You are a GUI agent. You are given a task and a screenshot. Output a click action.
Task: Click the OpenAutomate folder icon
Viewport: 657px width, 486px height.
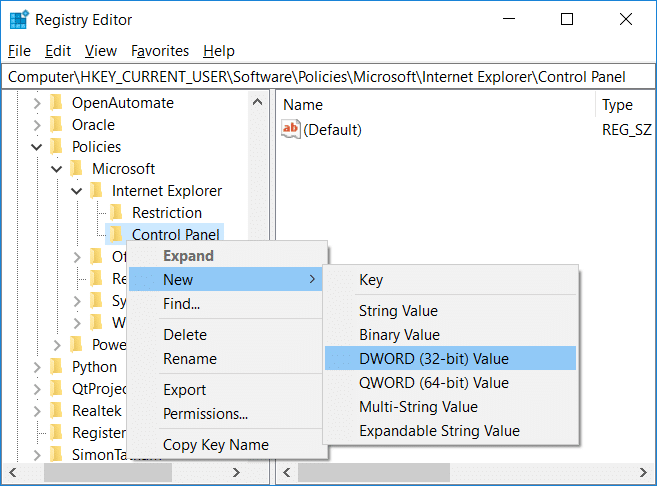point(57,103)
